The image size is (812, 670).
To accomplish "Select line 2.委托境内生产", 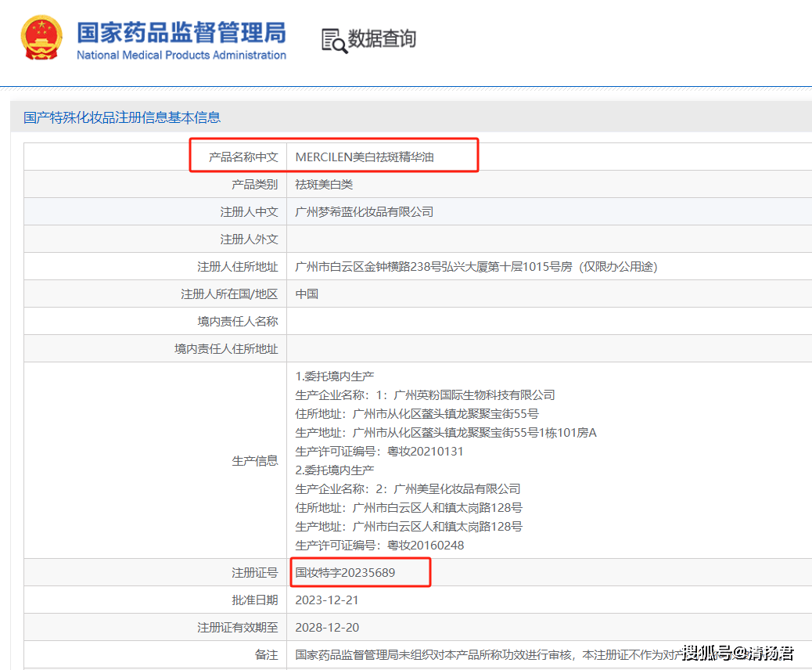I will click(x=335, y=470).
